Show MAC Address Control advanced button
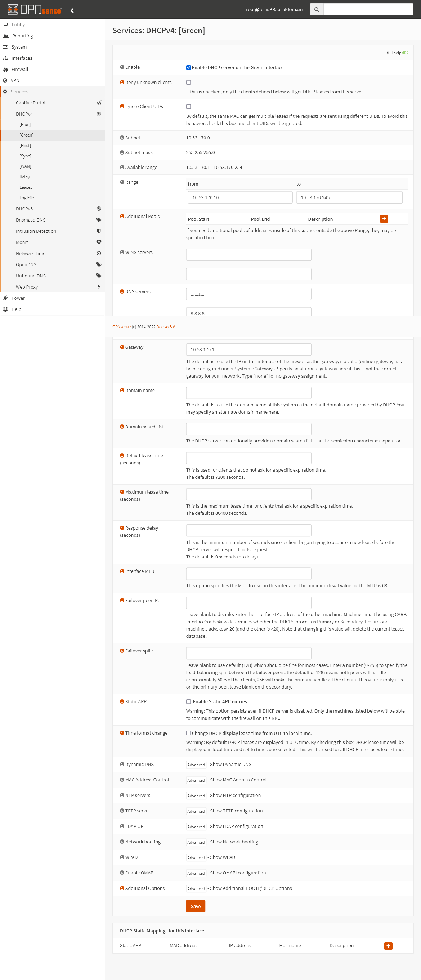Screen dimensions: 421x980 click(196, 780)
